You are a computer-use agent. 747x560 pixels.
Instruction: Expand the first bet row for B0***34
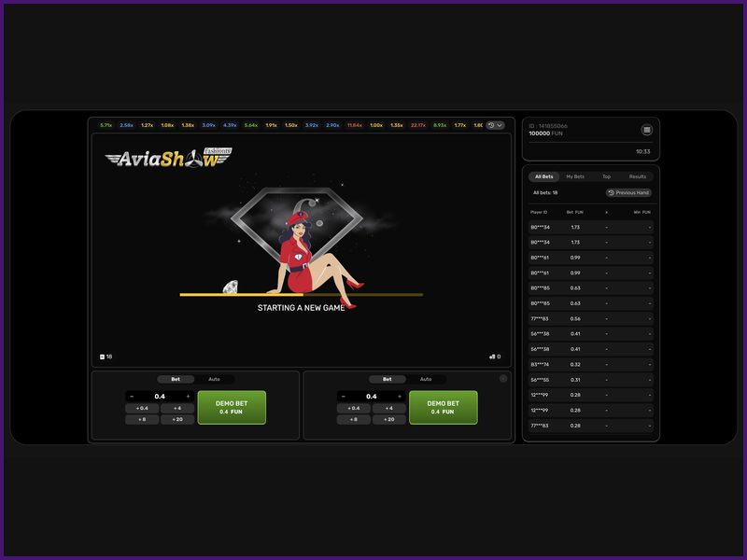pyautogui.click(x=650, y=226)
